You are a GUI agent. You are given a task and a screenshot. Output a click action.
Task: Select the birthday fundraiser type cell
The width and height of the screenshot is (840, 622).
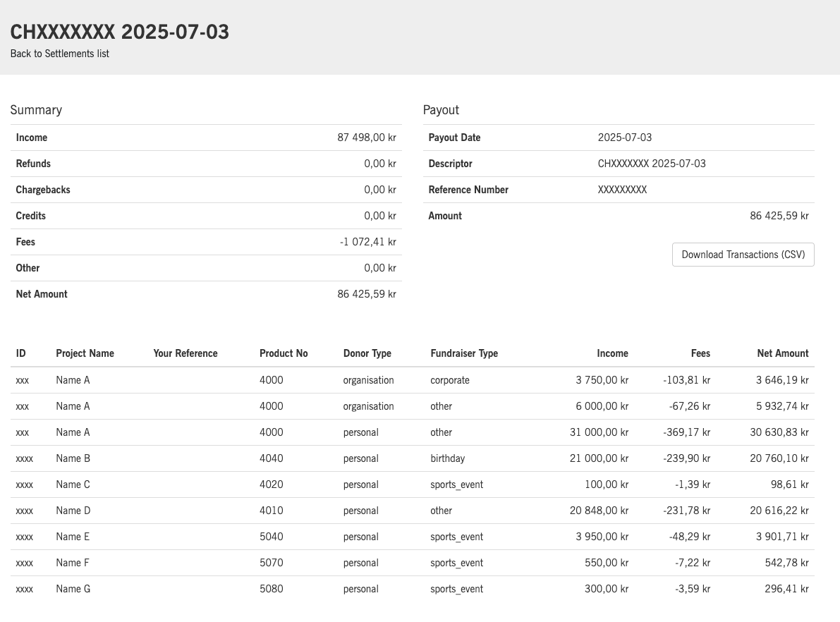447,458
